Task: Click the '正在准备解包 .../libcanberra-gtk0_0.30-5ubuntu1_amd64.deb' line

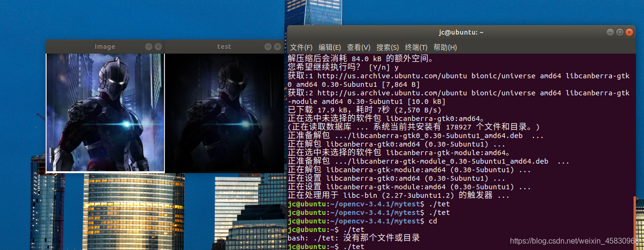Action: coord(416,136)
